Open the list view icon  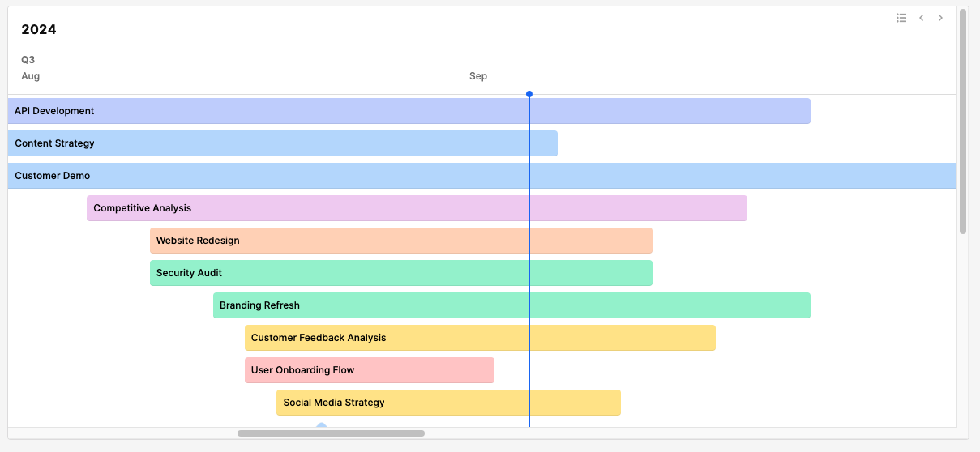(901, 18)
